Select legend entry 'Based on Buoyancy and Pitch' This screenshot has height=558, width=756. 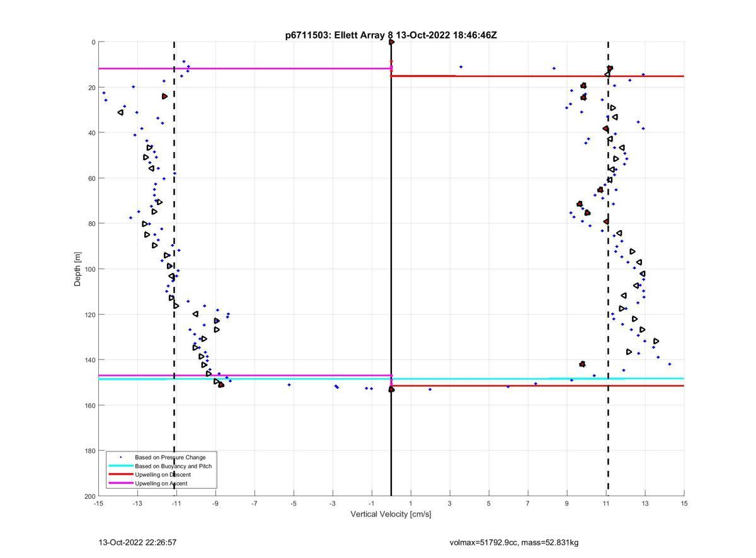point(173,466)
